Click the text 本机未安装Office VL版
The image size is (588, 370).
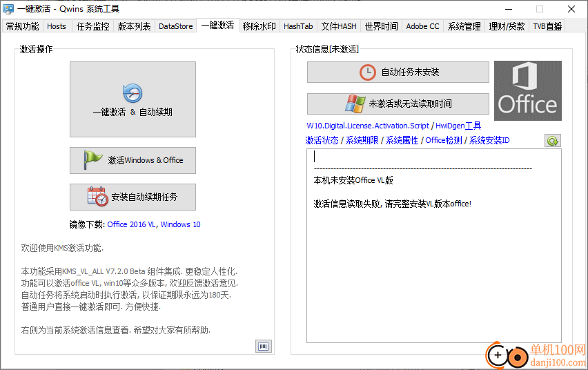353,180
